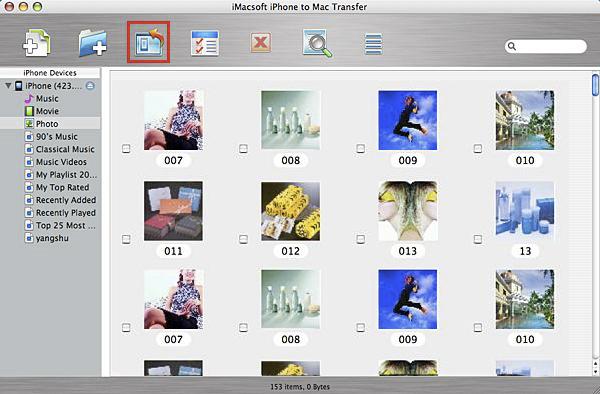This screenshot has height=394, width=600.
Task: Click the Add File toolbar icon
Action: click(x=37, y=43)
